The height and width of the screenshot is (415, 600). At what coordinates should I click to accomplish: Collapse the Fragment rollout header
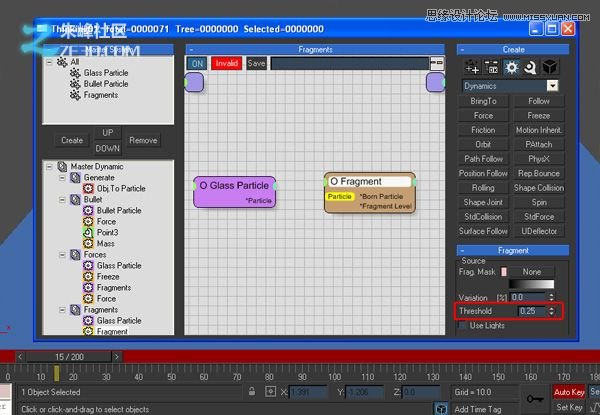point(513,251)
